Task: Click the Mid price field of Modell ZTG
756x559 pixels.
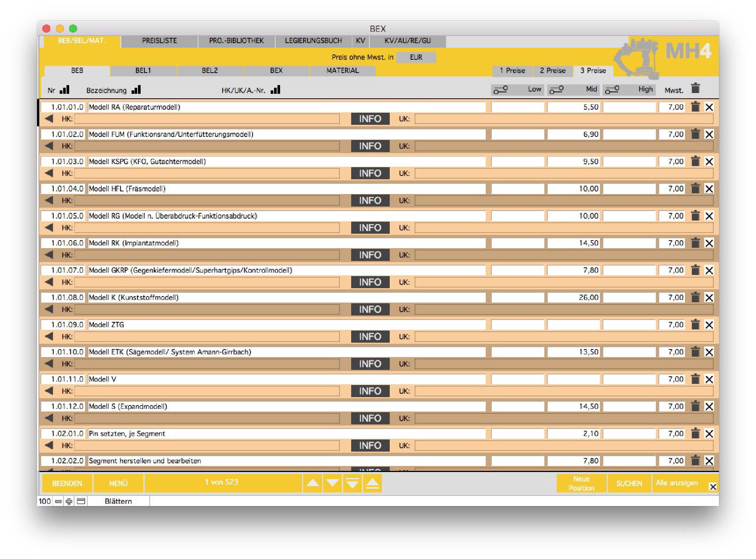Action: click(x=573, y=325)
